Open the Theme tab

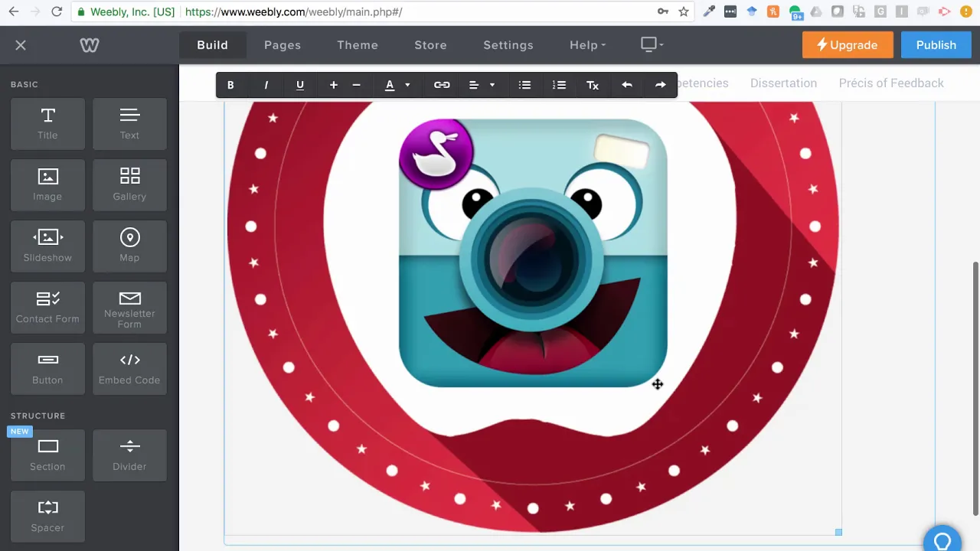(x=358, y=45)
